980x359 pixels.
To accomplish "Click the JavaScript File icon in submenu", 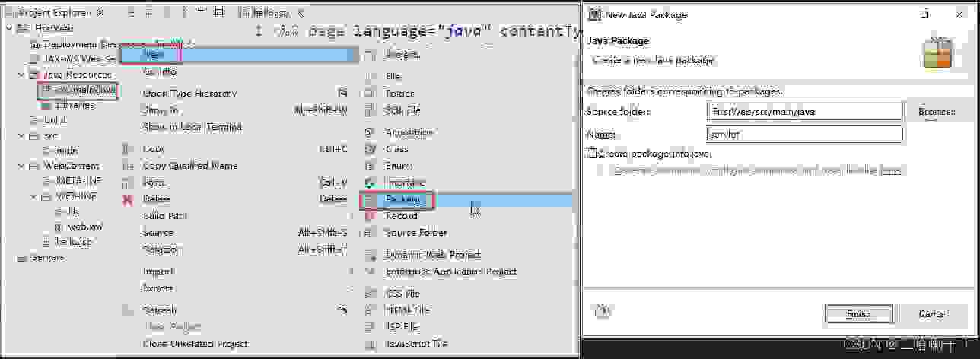I will (x=370, y=344).
